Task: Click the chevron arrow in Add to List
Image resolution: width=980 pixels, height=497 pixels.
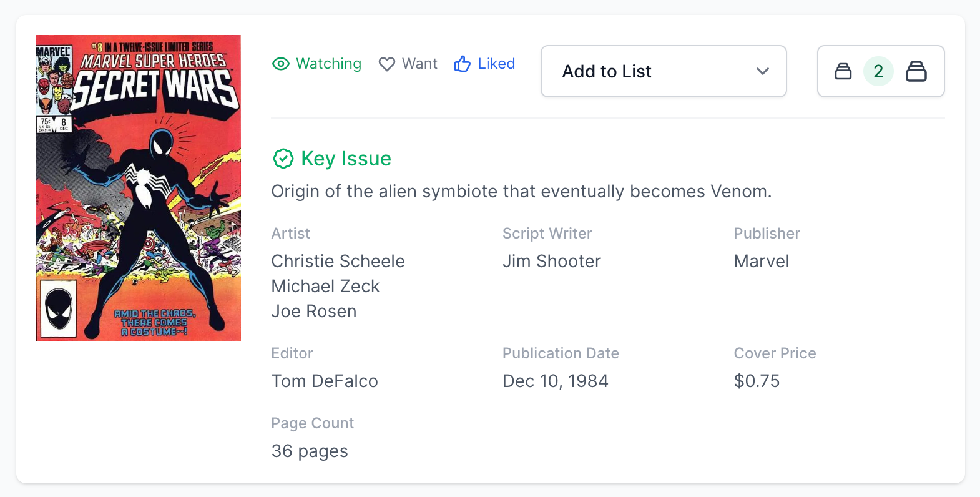Action: coord(762,71)
